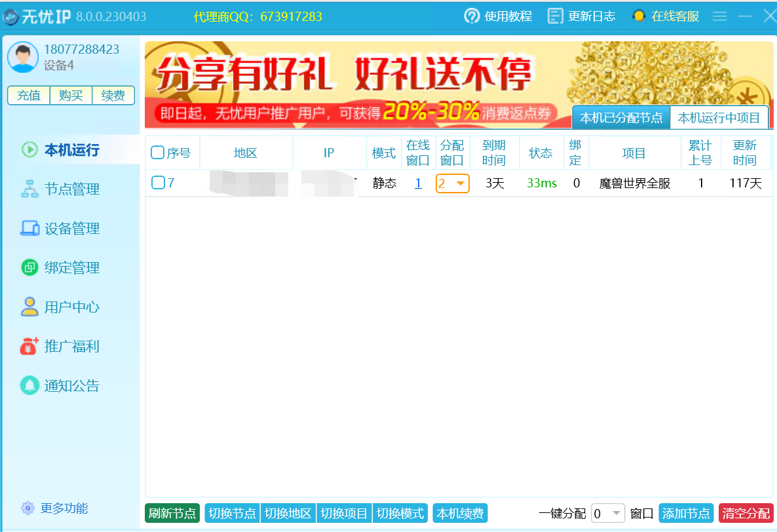Click the 本机续费 button
This screenshot has width=777, height=532.
pyautogui.click(x=461, y=513)
